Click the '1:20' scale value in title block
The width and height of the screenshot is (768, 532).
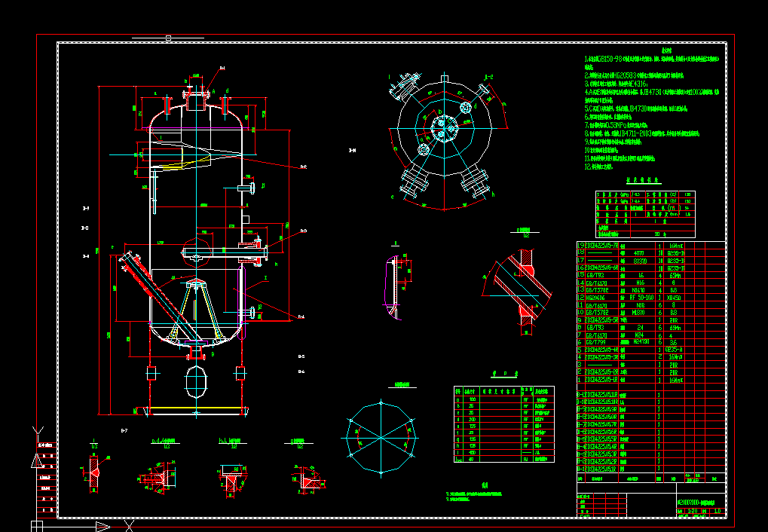coord(693,511)
